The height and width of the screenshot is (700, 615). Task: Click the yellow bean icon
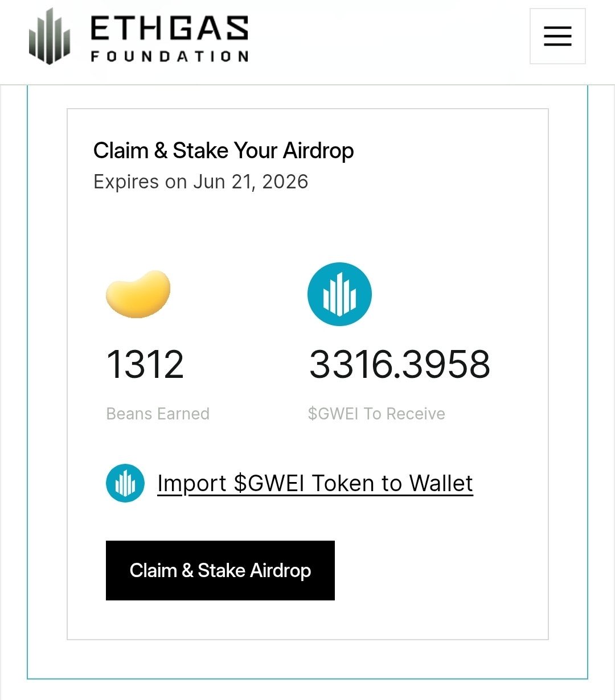[138, 294]
